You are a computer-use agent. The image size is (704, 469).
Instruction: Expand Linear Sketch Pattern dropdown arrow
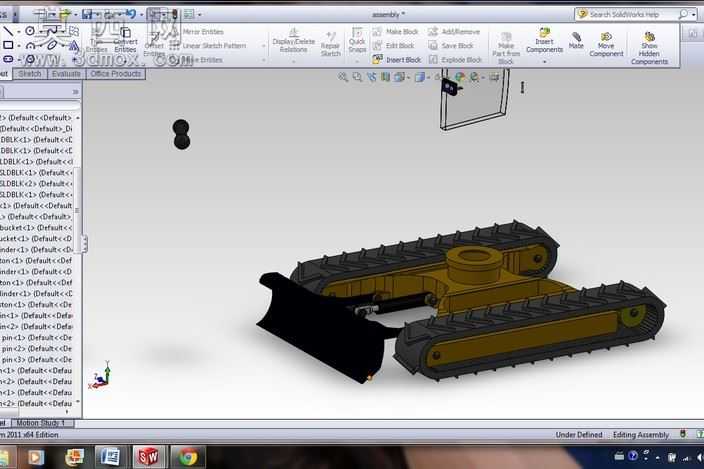pyautogui.click(x=263, y=46)
